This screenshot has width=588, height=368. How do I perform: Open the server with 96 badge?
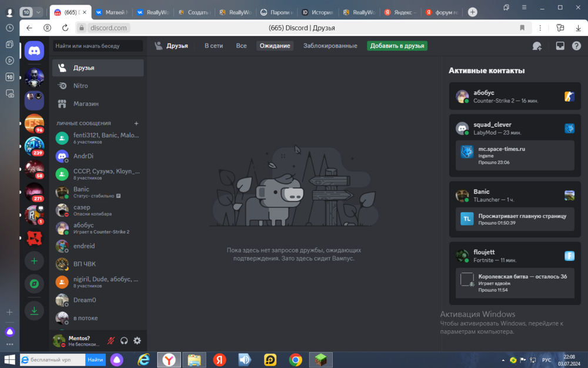[x=34, y=124]
